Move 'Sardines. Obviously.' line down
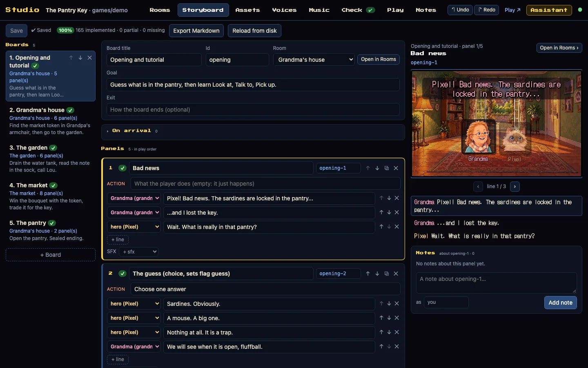The width and height of the screenshot is (588, 368). point(389,304)
